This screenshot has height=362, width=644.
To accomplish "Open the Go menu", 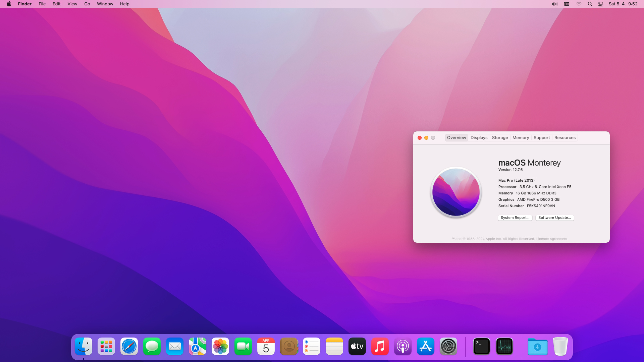I will [x=87, y=4].
